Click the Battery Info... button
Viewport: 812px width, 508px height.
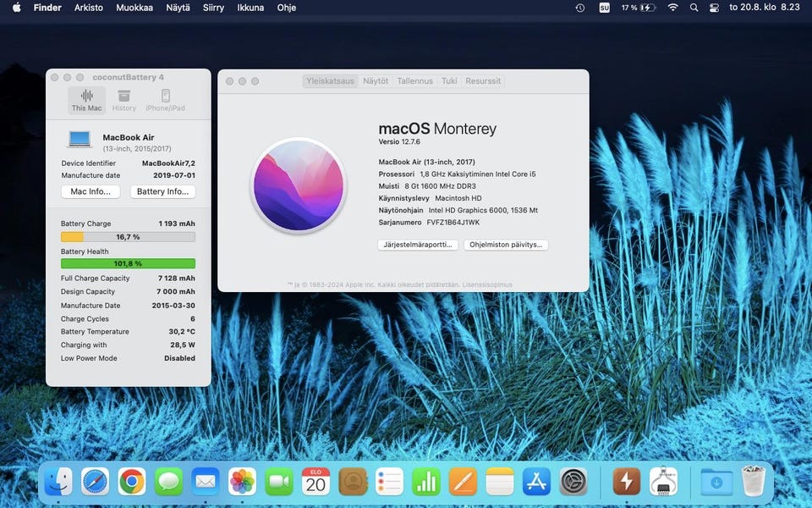coord(162,191)
